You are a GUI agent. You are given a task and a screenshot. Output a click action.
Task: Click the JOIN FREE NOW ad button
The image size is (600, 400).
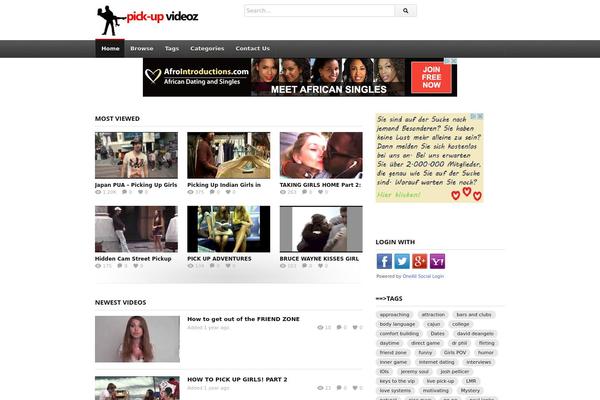[x=431, y=77]
